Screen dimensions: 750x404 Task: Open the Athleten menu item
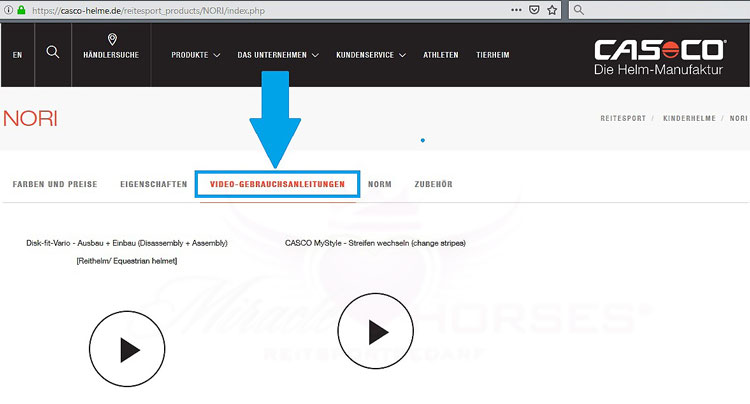441,55
